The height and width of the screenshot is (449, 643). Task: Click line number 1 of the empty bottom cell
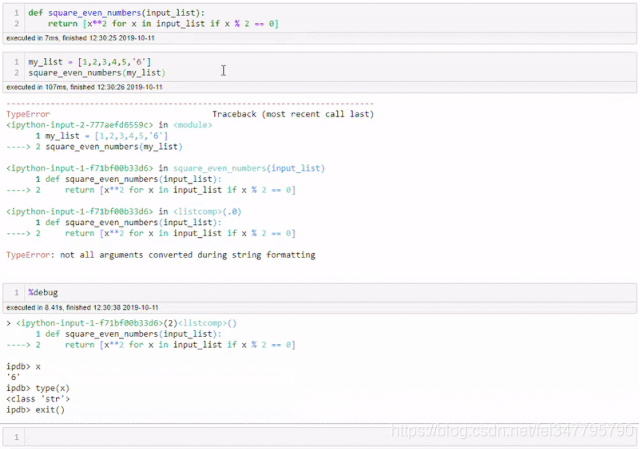click(x=16, y=437)
